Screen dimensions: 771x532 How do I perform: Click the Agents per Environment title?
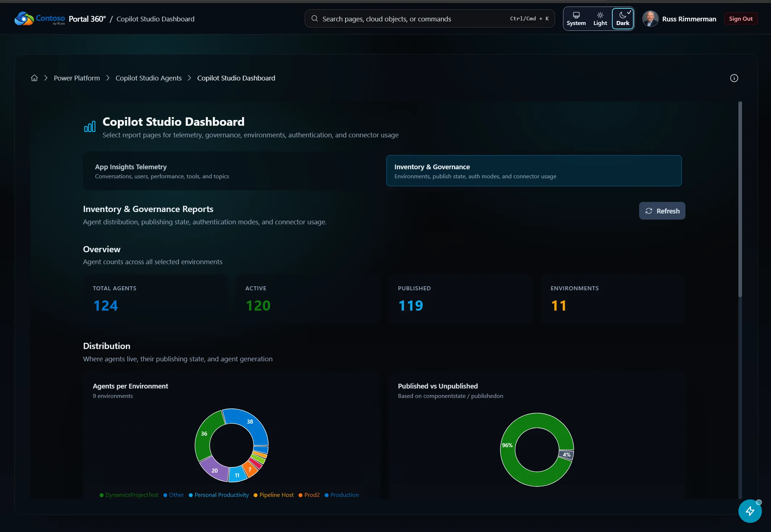(130, 386)
